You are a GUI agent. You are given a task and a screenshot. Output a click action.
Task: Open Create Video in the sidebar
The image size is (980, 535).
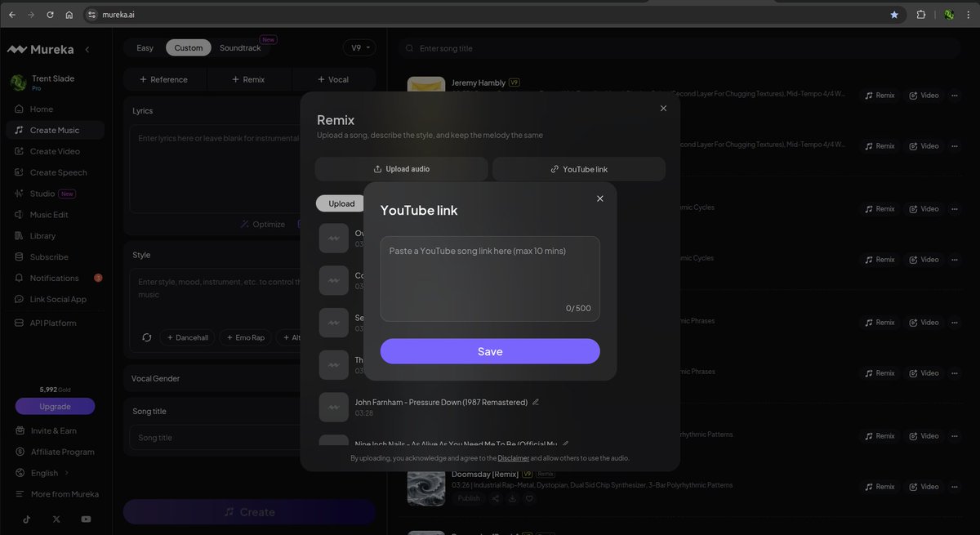click(53, 151)
